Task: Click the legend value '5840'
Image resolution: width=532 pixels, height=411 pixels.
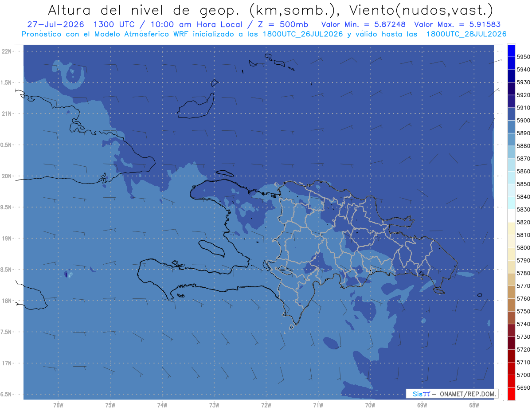Action: click(x=523, y=197)
